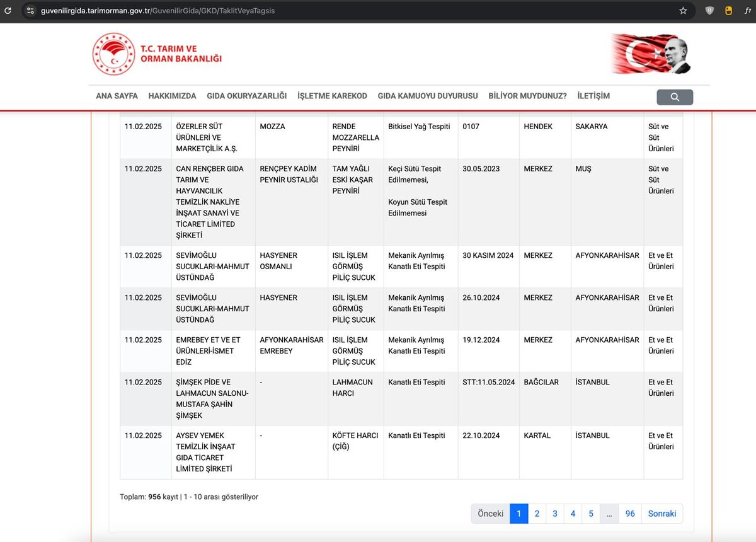Jump to page 5 in pagination
Screen dimensions: 756x542
[x=591, y=514]
